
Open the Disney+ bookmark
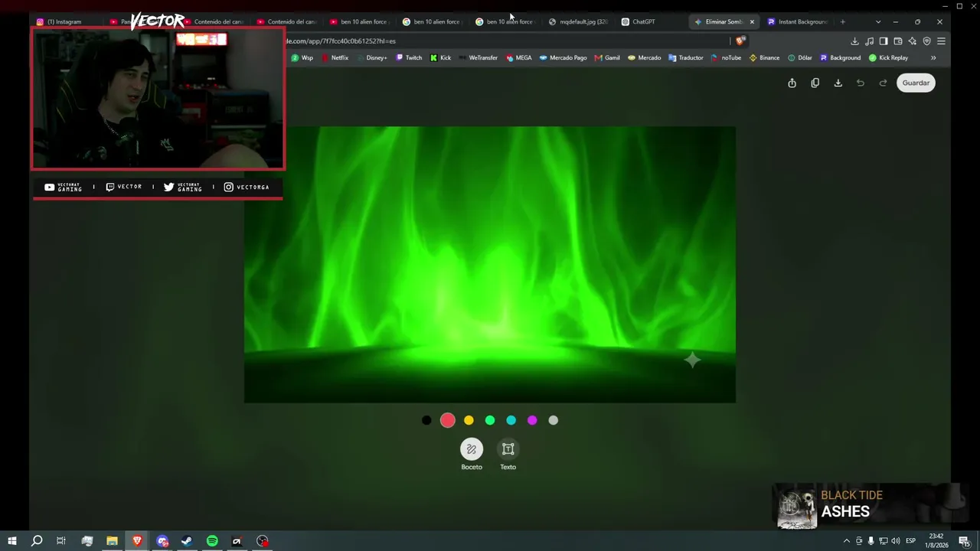(371, 57)
